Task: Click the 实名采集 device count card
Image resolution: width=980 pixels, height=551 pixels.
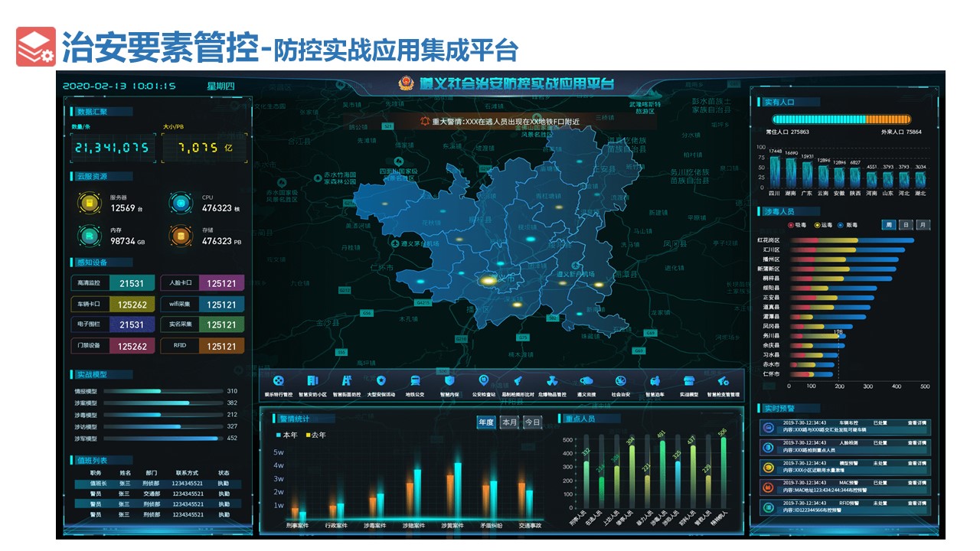Action: (202, 324)
